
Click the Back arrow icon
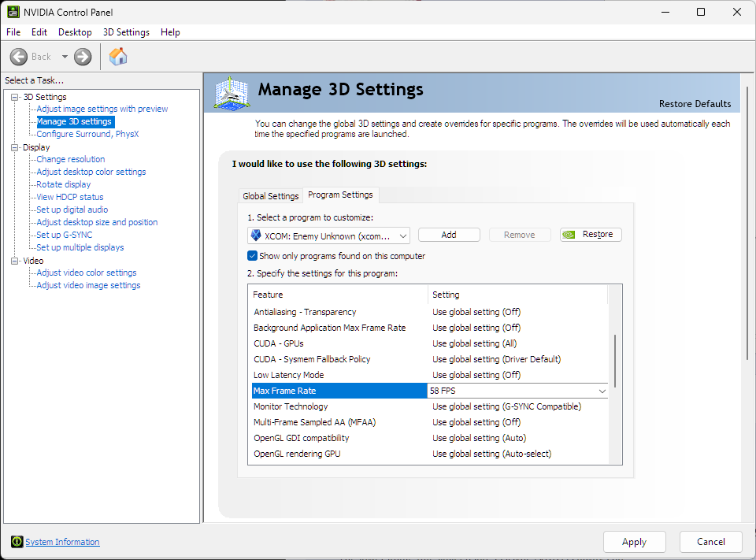pos(19,57)
